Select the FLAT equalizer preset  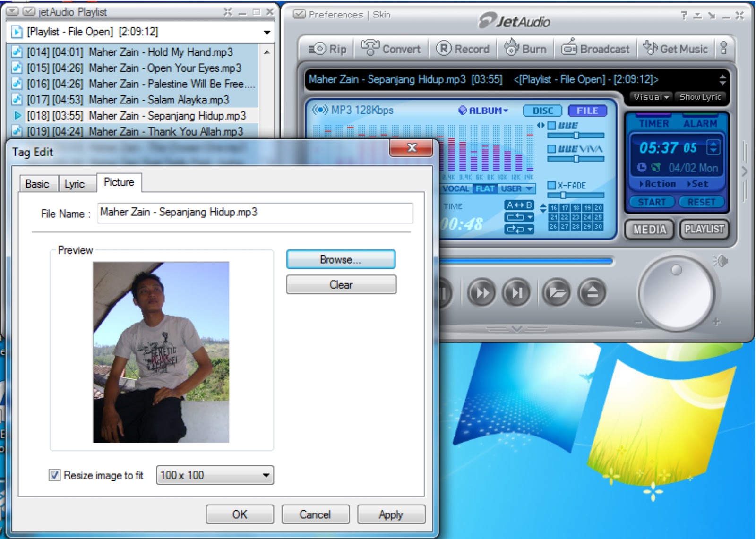coord(485,188)
